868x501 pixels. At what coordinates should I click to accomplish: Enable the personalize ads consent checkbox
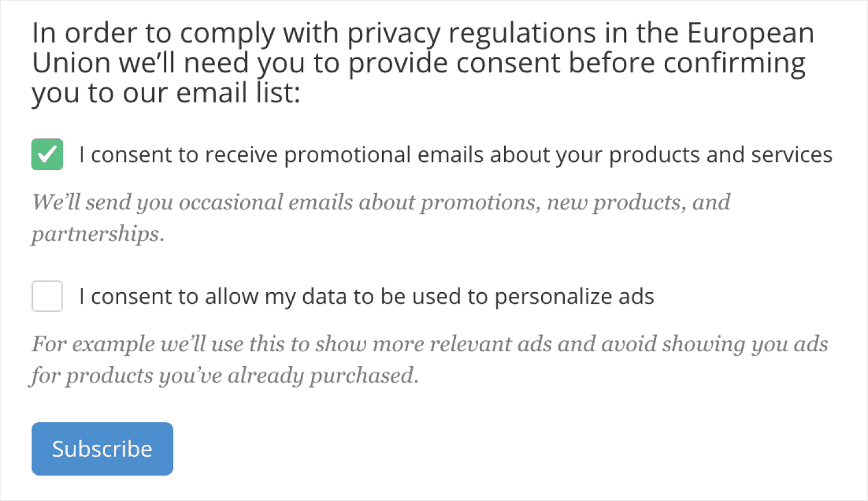click(x=47, y=296)
